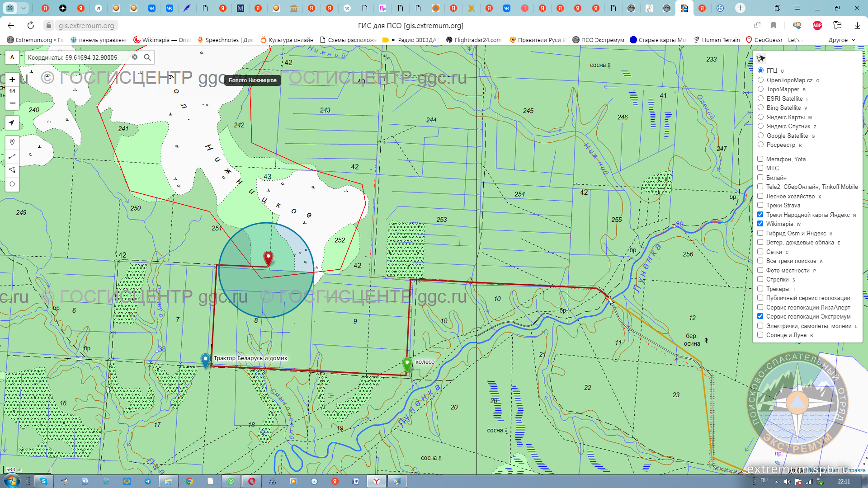868x488 pixels.
Task: Clear the coordinates search field
Action: click(x=135, y=57)
